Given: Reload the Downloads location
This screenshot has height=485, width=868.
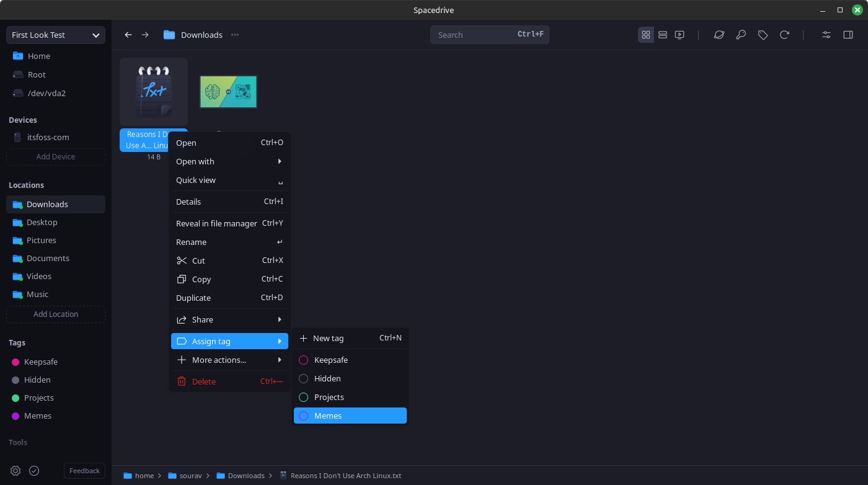Looking at the screenshot, I should pyautogui.click(x=785, y=35).
